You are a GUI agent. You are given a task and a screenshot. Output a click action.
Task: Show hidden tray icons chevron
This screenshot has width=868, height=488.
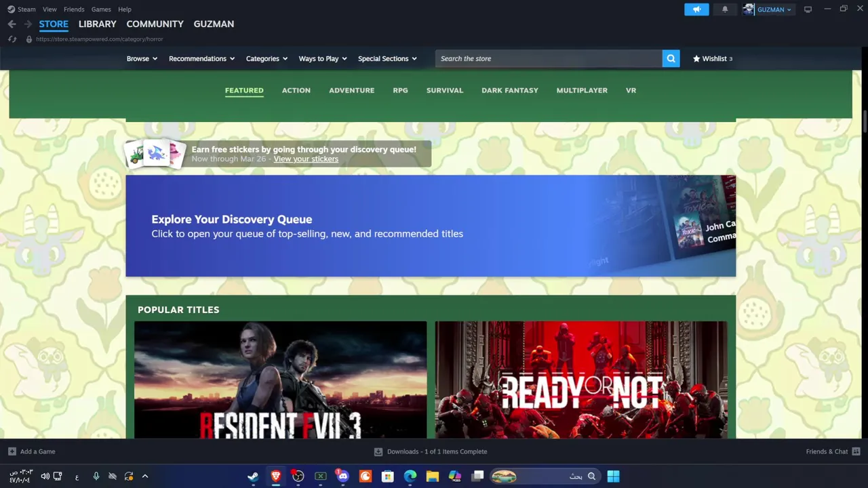point(145,476)
